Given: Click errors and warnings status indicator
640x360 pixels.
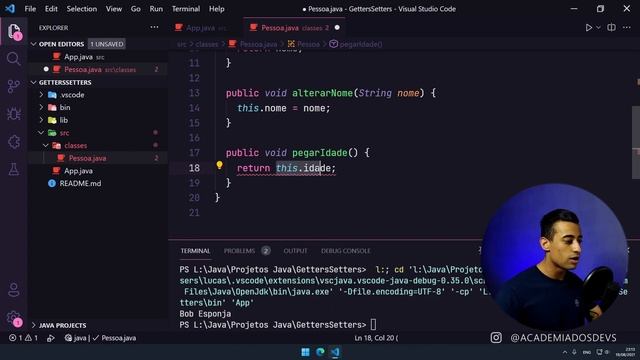Looking at the screenshot, I should [23, 338].
